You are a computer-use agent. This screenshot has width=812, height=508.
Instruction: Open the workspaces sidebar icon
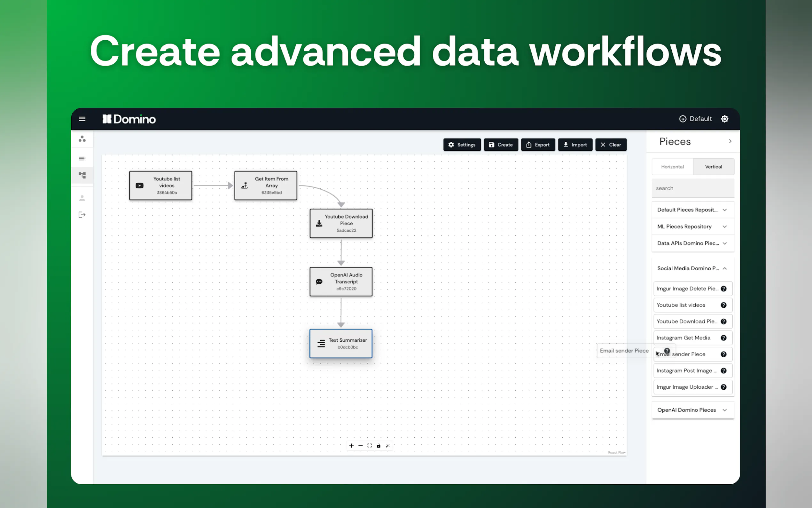[x=82, y=139]
